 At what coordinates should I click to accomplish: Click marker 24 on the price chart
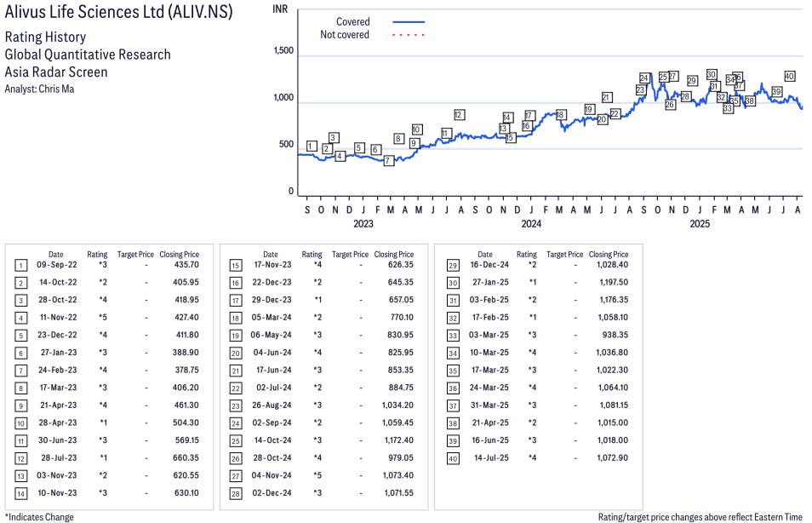click(x=643, y=78)
